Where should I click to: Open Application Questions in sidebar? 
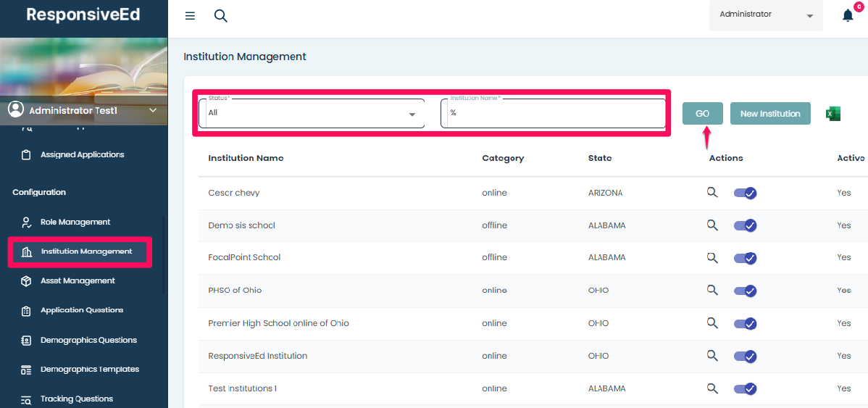tap(82, 310)
